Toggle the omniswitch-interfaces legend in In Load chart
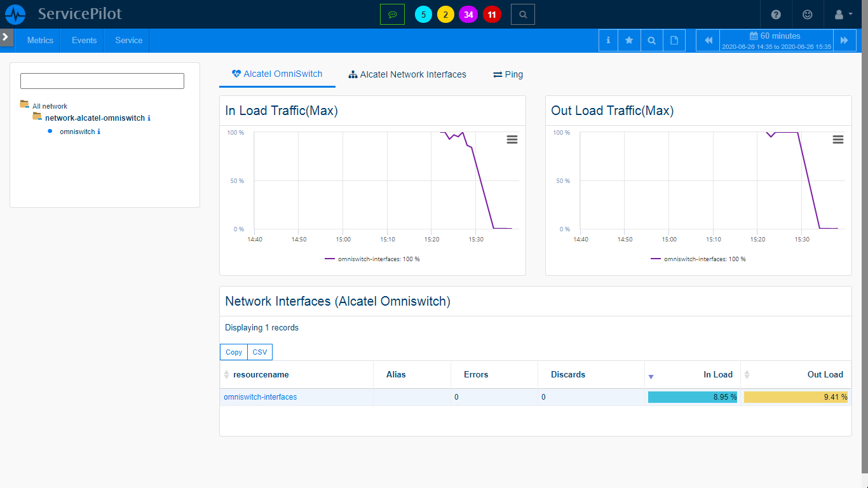This screenshot has height=488, width=868. [x=372, y=259]
